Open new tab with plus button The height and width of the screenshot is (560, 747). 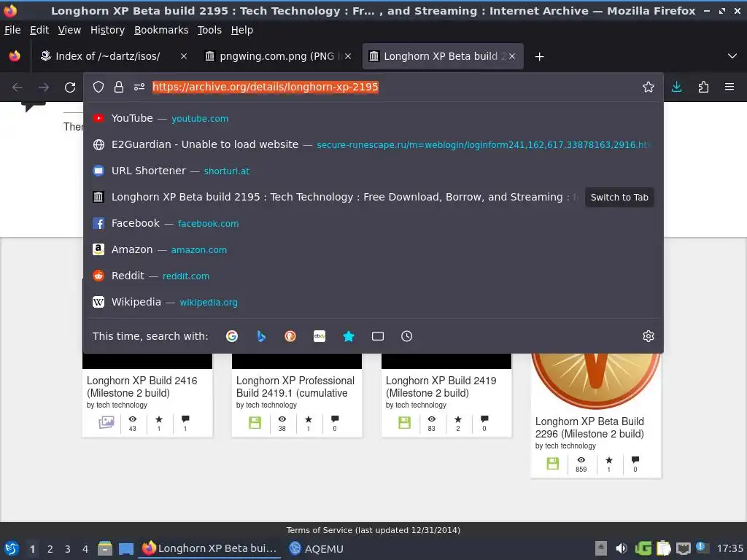539,57
